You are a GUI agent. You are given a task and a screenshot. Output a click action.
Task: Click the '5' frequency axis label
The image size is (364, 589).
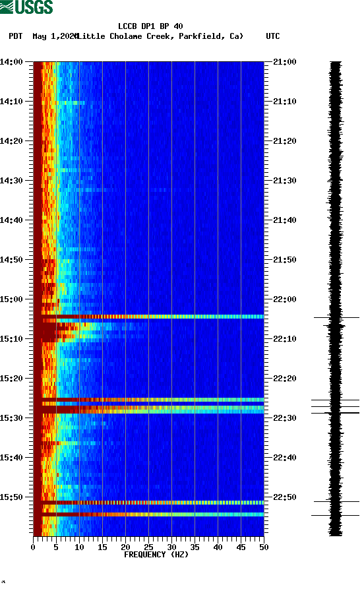coord(56,547)
